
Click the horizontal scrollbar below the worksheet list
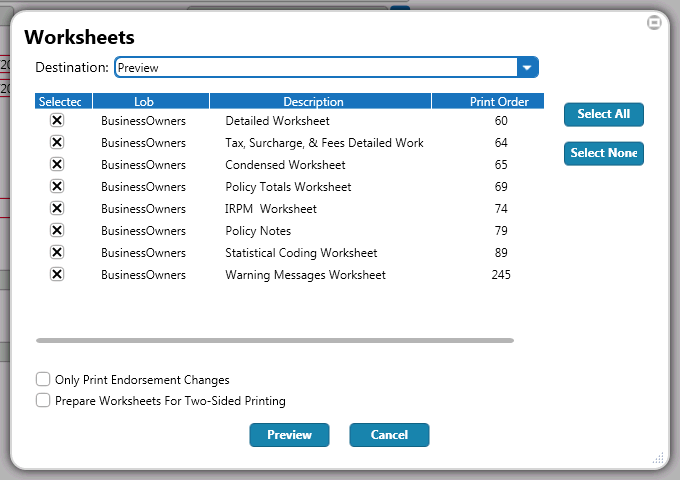pyautogui.click(x=275, y=340)
